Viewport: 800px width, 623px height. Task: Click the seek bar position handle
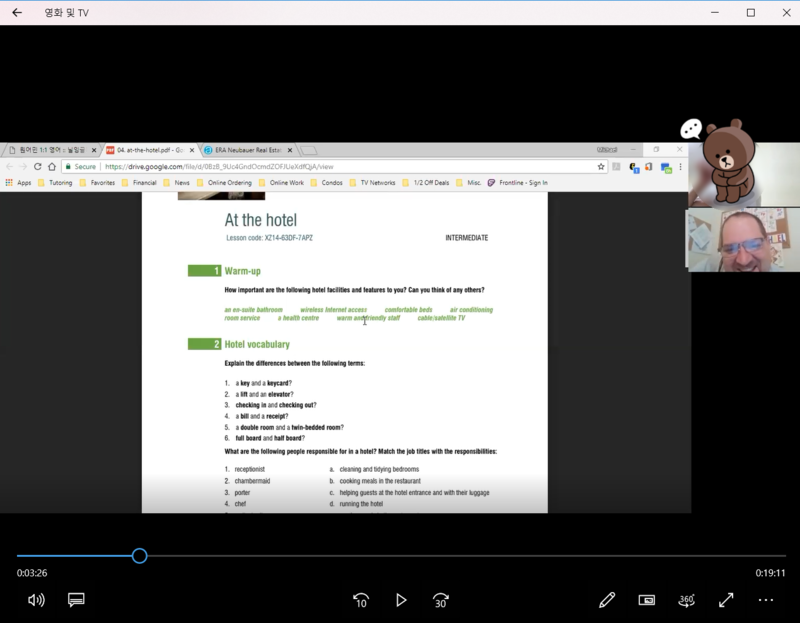[x=140, y=555]
